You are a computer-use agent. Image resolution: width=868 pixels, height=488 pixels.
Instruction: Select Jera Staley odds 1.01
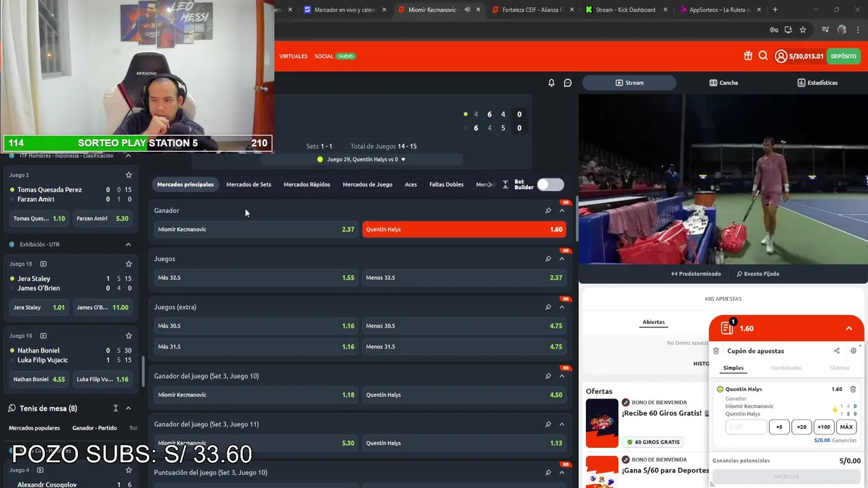point(39,307)
